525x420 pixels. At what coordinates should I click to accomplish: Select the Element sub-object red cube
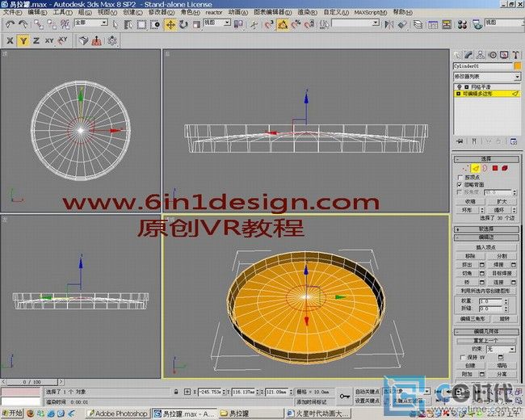[505, 168]
